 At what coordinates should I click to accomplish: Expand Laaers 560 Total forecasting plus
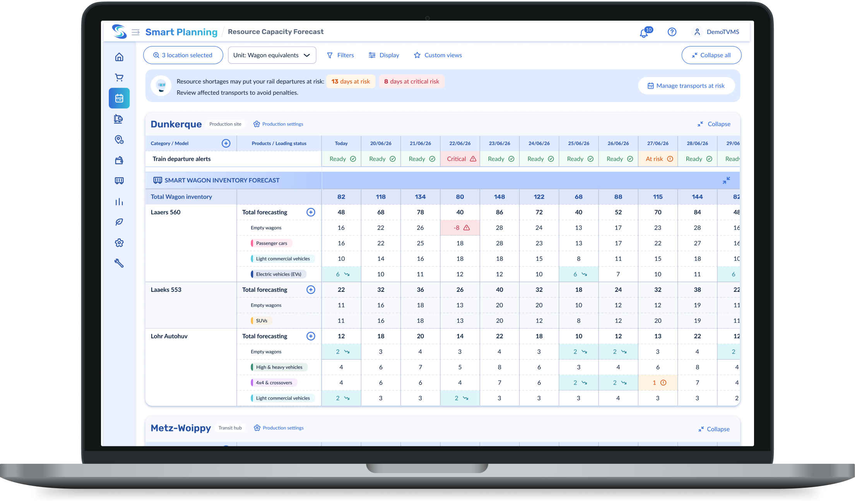(311, 212)
